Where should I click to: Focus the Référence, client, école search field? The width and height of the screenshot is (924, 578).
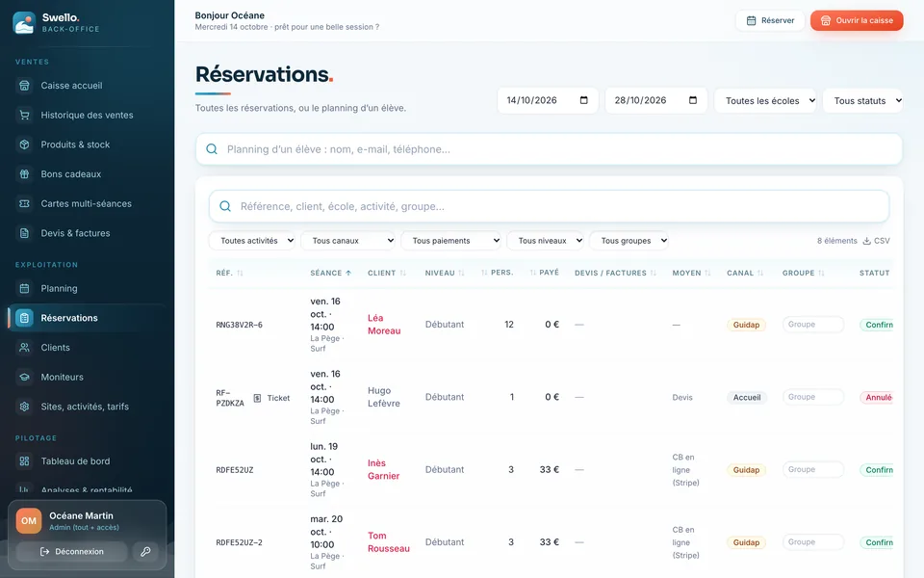[x=549, y=206]
